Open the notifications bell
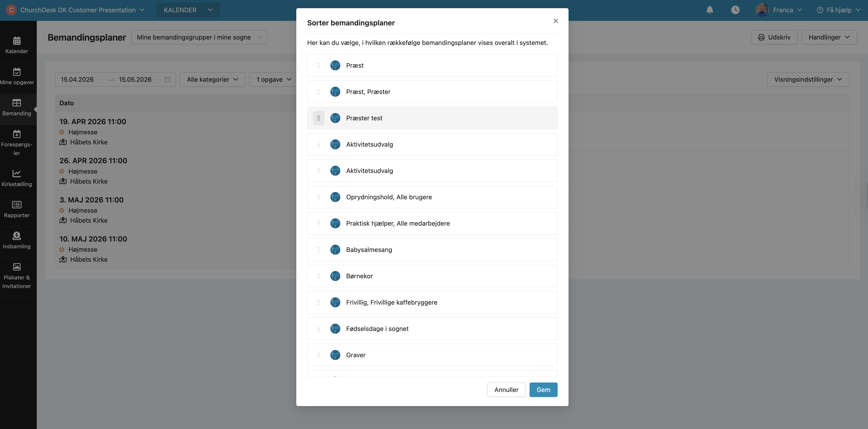Screen dimensions: 868x429 [x=710, y=10]
